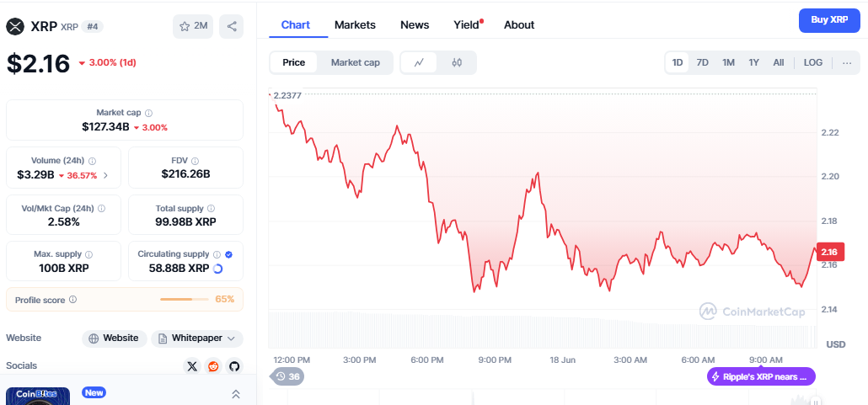This screenshot has height=405, width=868.
Task: Set chart range to All
Action: pyautogui.click(x=779, y=62)
